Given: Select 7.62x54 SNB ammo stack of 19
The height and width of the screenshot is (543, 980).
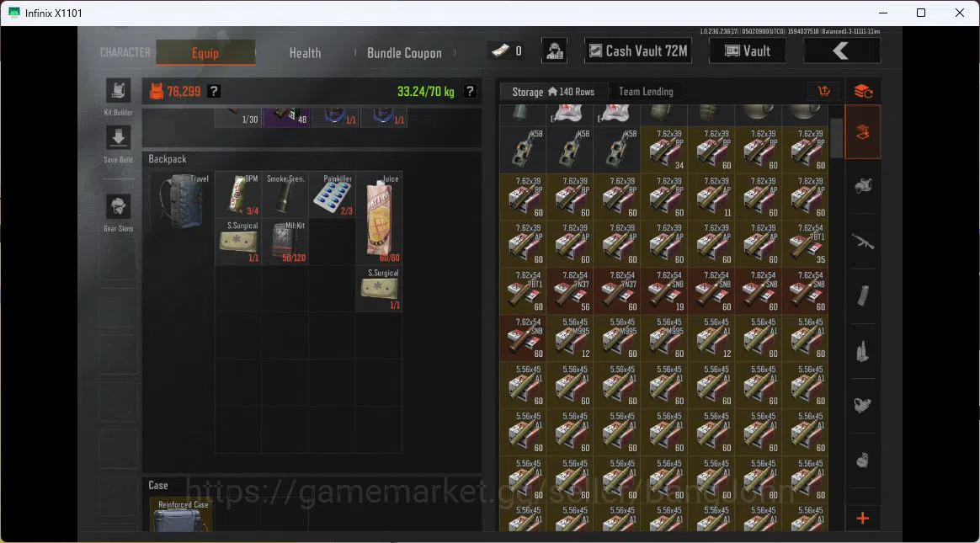Looking at the screenshot, I should (663, 290).
